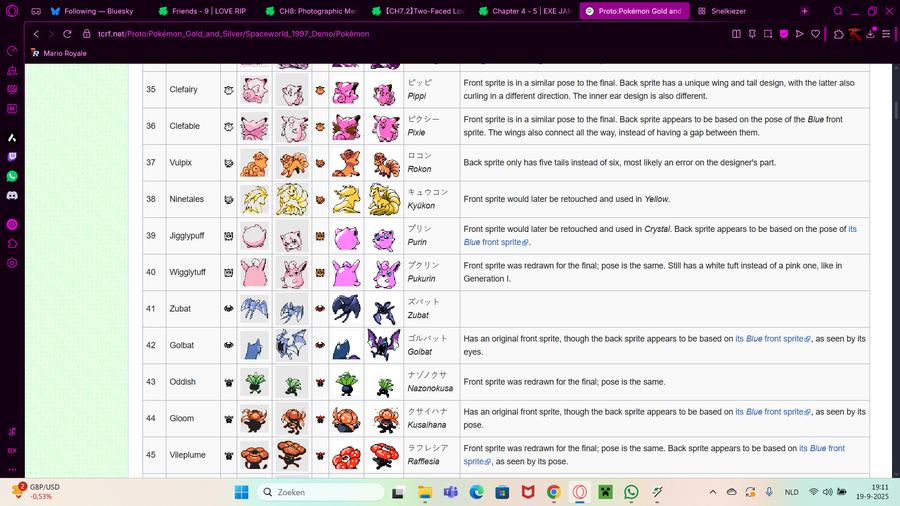
Task: Open the red extension icon in toolbar
Action: click(855, 34)
